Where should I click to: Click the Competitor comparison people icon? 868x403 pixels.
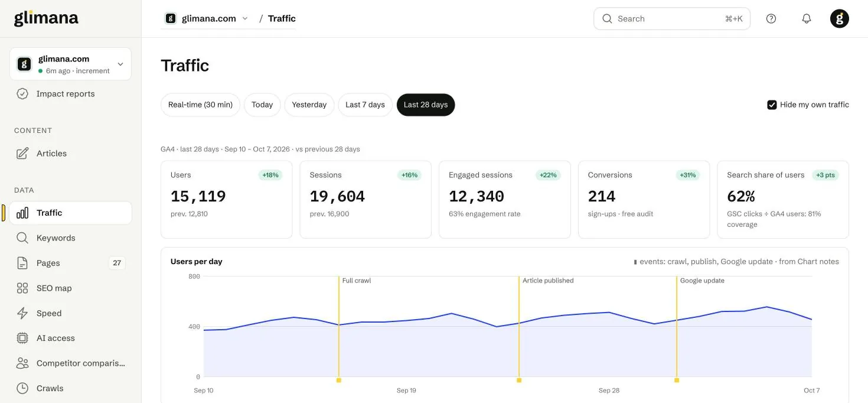22,363
